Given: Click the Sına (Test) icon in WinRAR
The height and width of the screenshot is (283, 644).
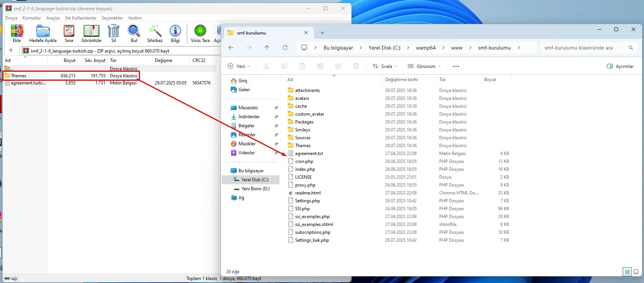Looking at the screenshot, I should coord(69,31).
